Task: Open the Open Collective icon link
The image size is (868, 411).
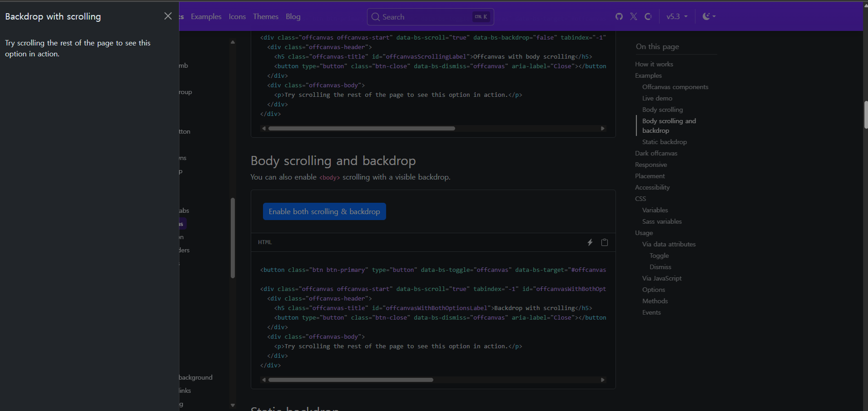Action: click(648, 16)
